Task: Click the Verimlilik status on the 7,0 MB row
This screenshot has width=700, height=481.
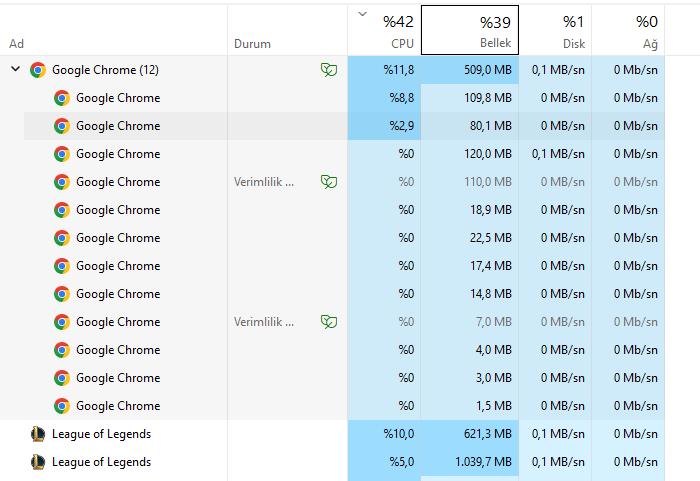Action: tap(264, 322)
